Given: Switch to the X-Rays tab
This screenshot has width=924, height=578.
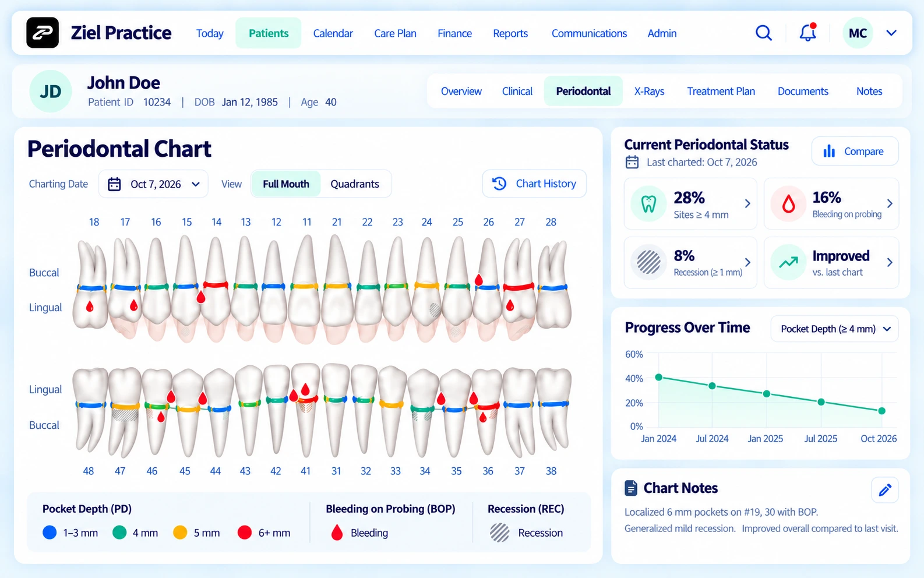Looking at the screenshot, I should 649,91.
